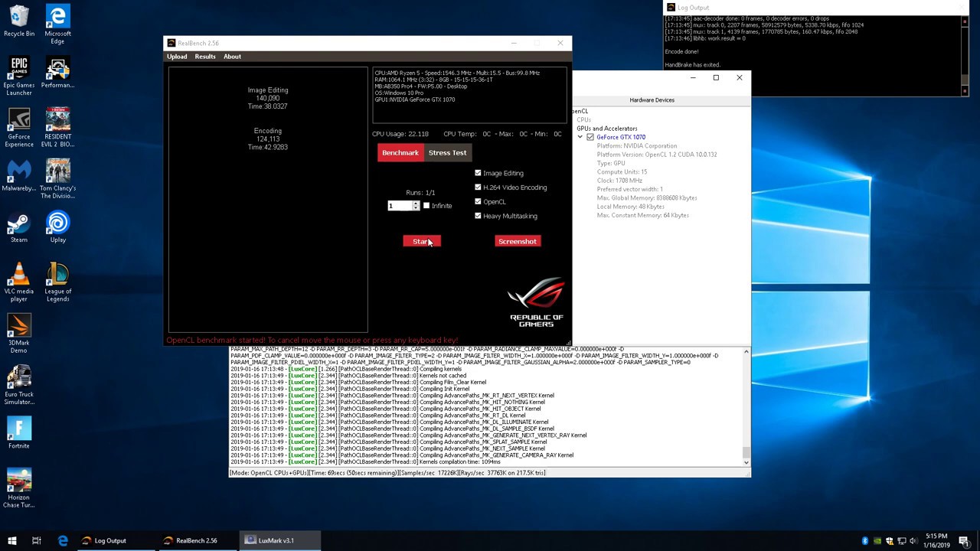Uncheck the OpenCL benchmark checkbox

[x=478, y=201]
